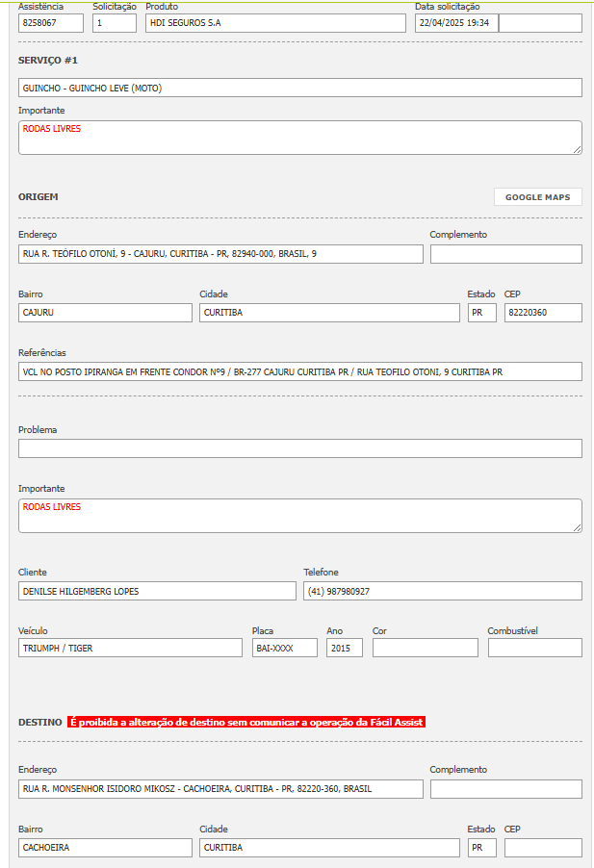Viewport: 594px width, 868px height.
Task: Select the Produto field with HDI SEGUROS
Action: tap(275, 23)
